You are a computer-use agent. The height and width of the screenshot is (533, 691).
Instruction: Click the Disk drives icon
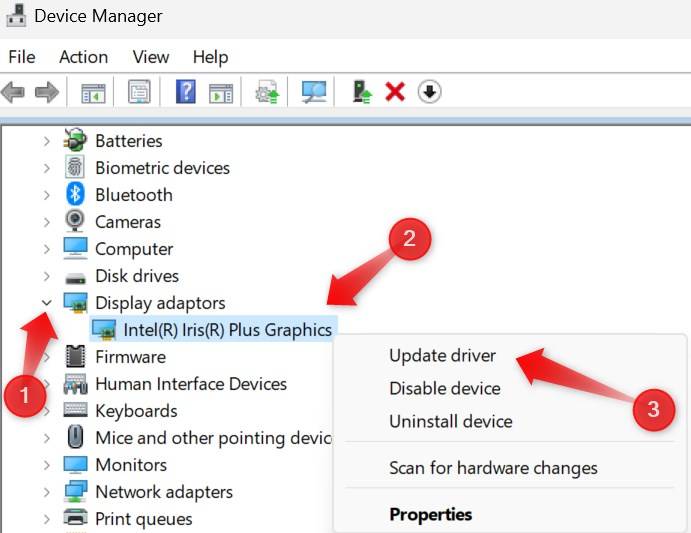(75, 278)
